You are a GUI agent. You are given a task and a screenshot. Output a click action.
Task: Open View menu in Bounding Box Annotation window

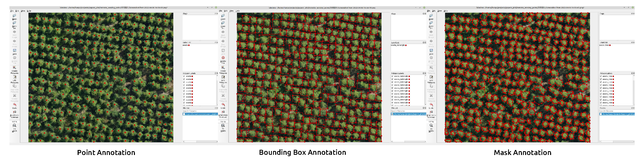point(231,11)
